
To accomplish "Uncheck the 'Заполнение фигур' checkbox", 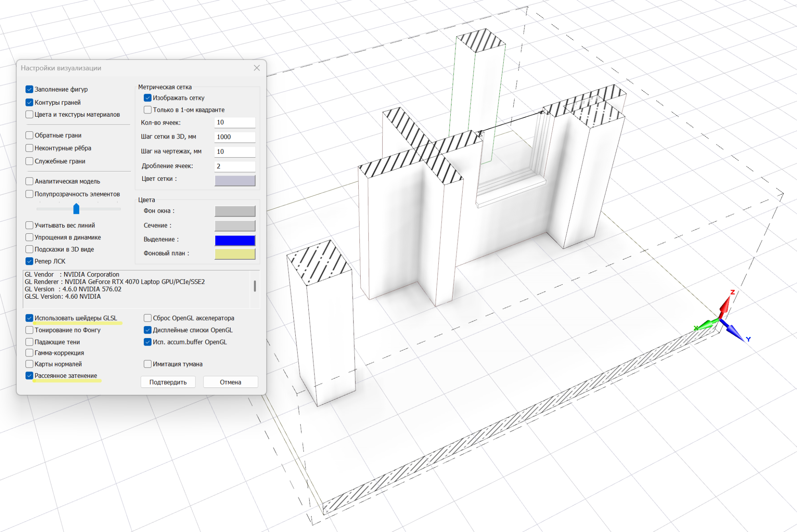I will tap(29, 89).
